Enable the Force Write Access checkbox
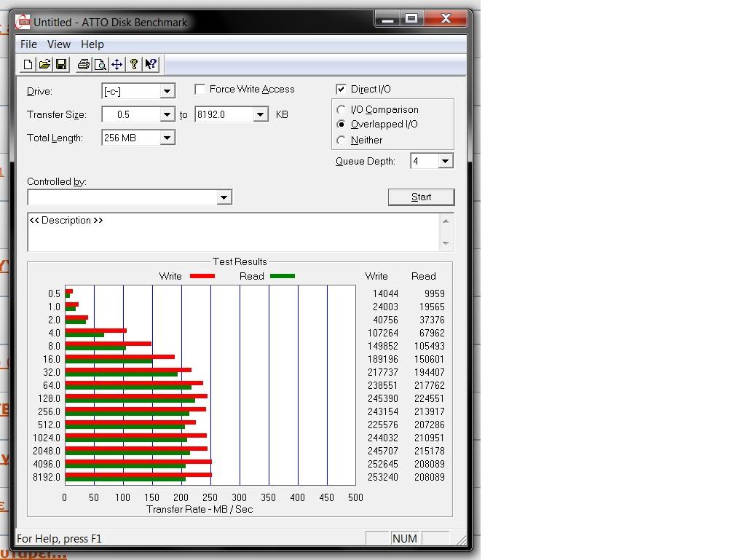The image size is (734, 560). [x=200, y=90]
